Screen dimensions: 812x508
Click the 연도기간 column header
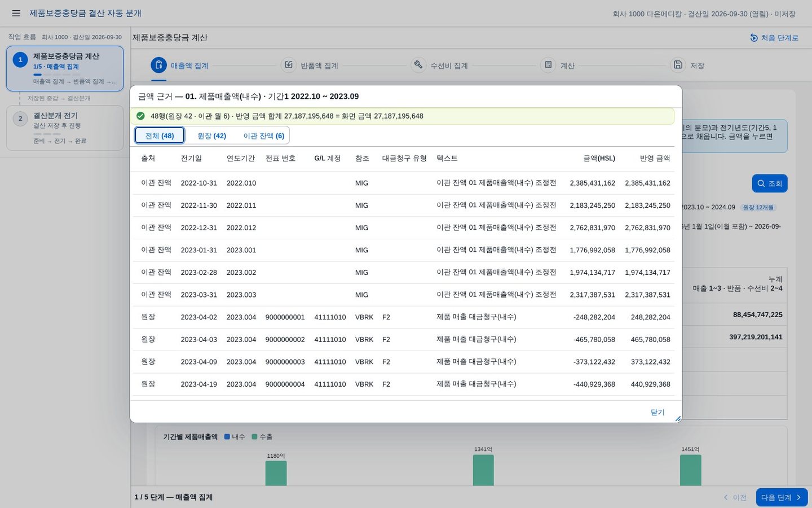pyautogui.click(x=241, y=158)
